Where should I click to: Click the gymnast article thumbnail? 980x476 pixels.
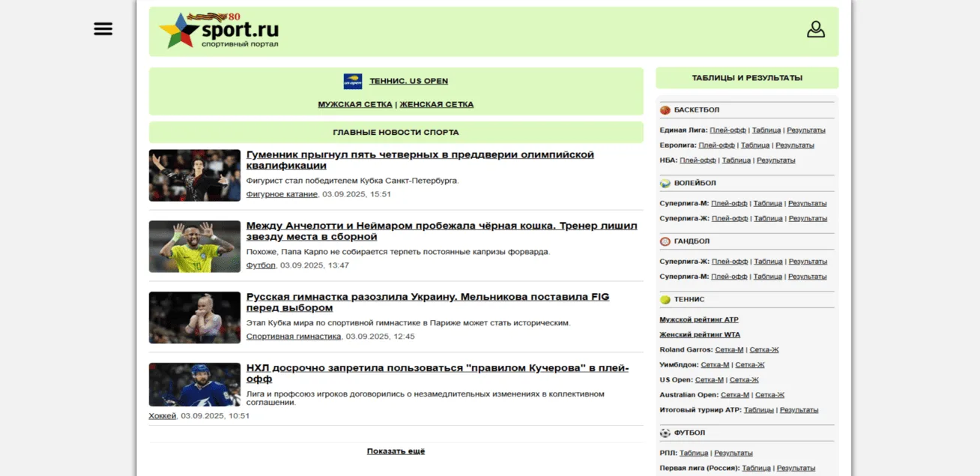[195, 318]
